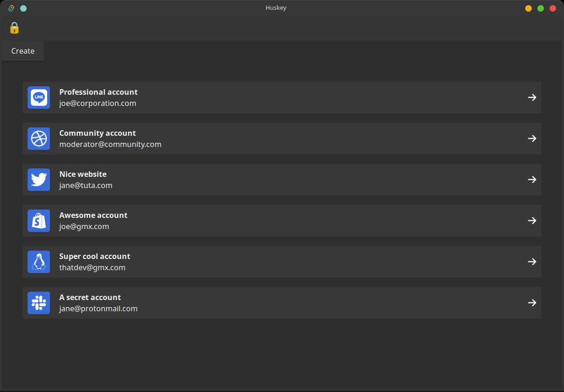Click the Huskey app icon in title bar
Image resolution: width=564 pixels, height=392 pixels.
pyautogui.click(x=12, y=8)
